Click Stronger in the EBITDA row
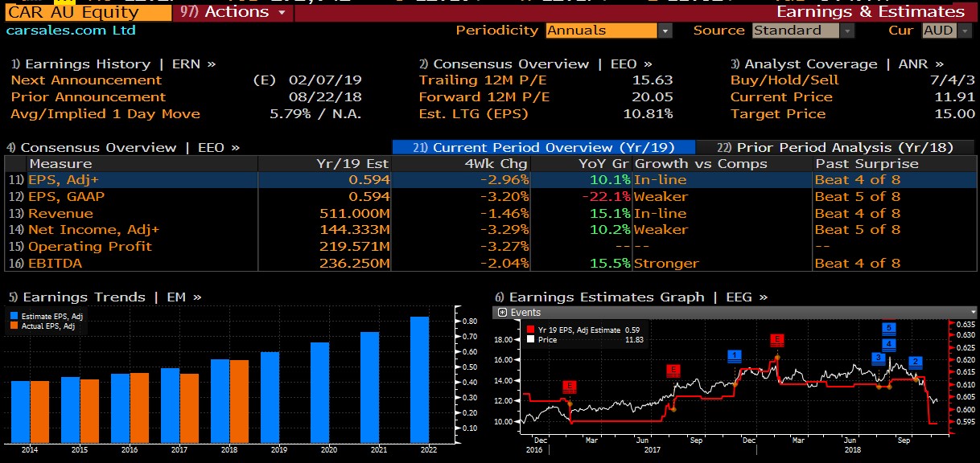This screenshot has height=463, width=980. 666,264
